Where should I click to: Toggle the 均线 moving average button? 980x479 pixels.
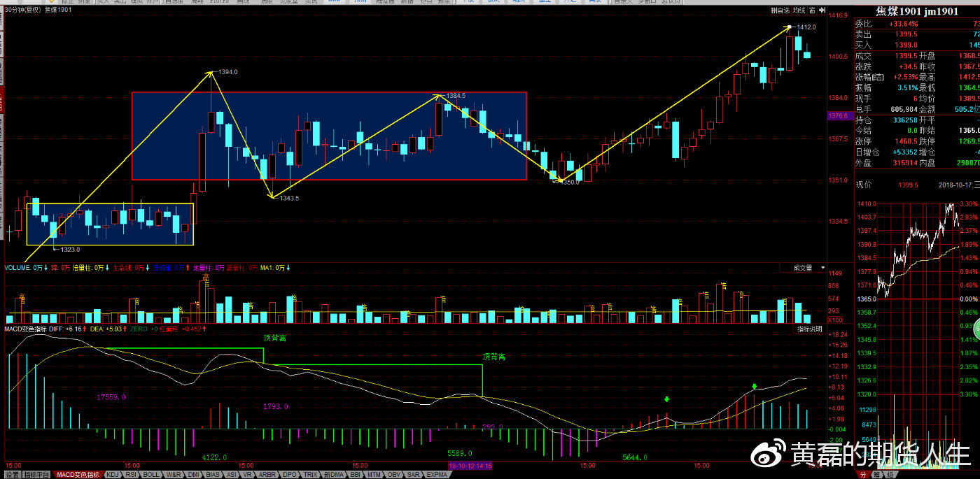pos(799,10)
